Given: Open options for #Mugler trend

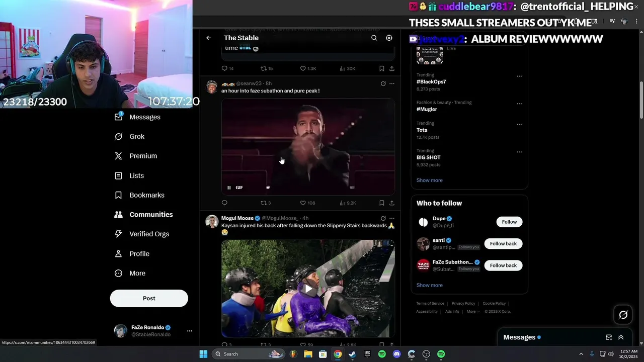Looking at the screenshot, I should click(x=519, y=104).
